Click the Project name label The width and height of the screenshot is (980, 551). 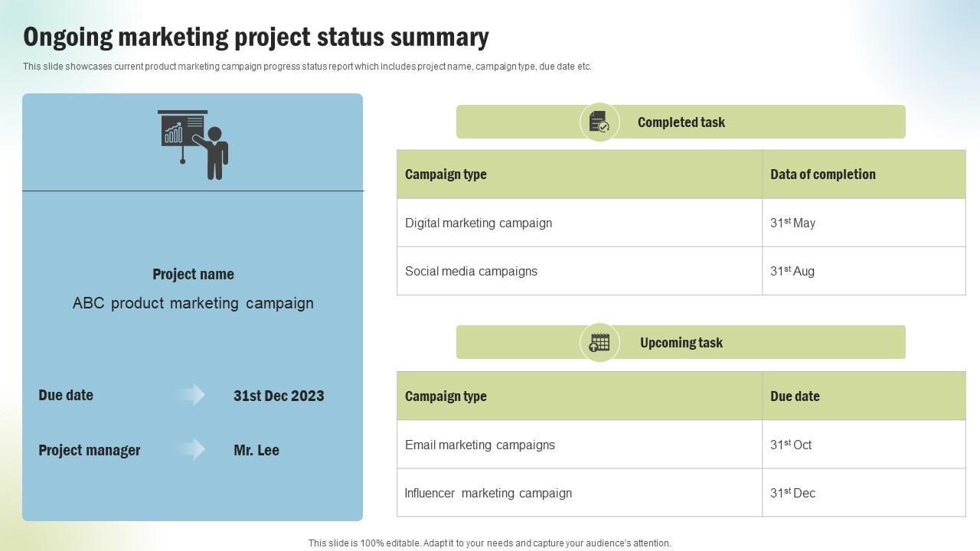pyautogui.click(x=193, y=274)
